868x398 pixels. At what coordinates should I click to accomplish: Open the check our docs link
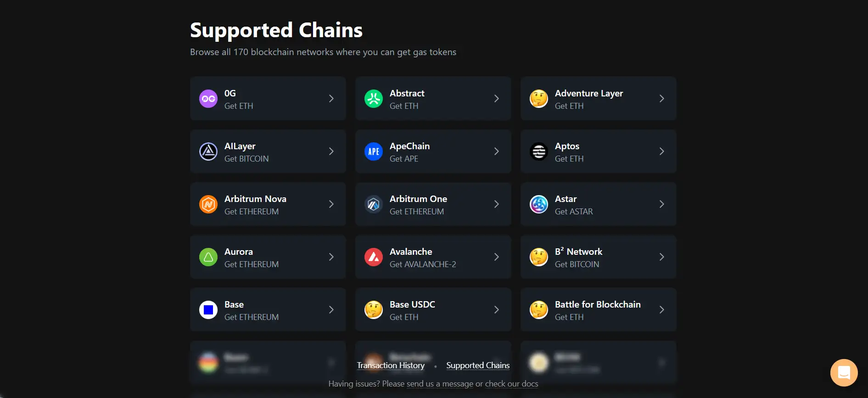[511, 384]
